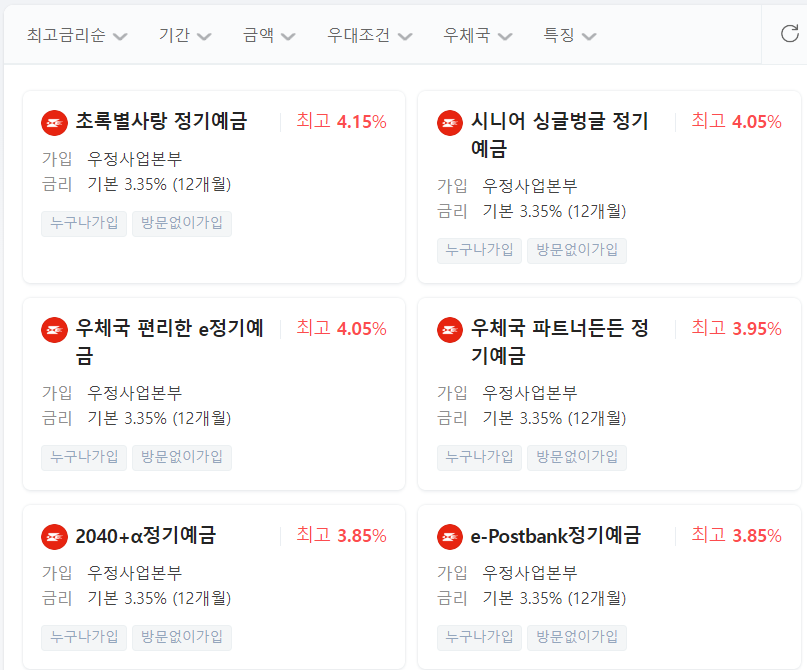Click 기본 3.35% (12개월) in 편리한 e정기예금 card
Image resolution: width=807 pixels, height=670 pixels.
point(159,418)
